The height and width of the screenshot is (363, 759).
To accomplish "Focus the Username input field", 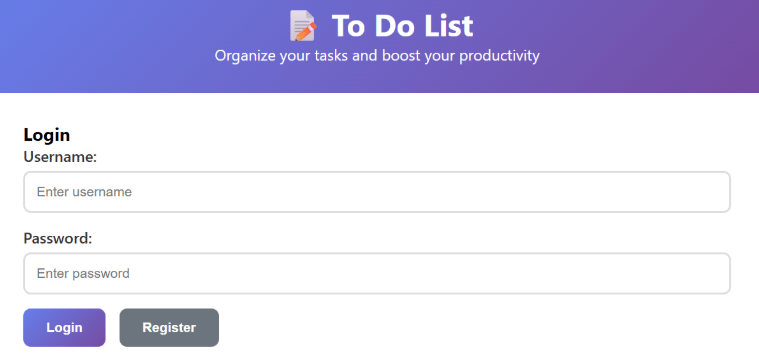I will coord(377,192).
